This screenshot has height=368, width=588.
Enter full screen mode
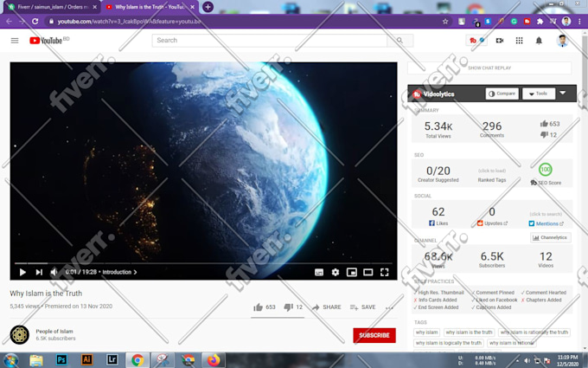coord(385,272)
